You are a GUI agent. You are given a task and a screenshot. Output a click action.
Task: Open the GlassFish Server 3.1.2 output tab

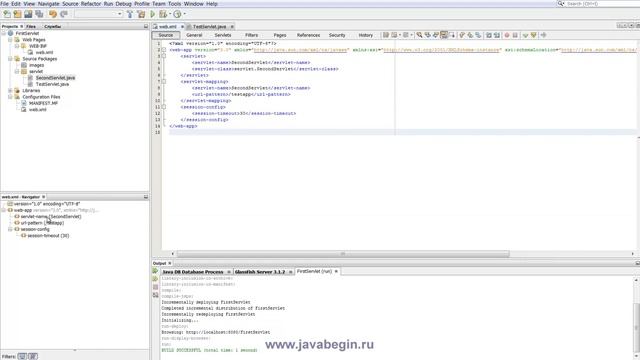pyautogui.click(x=260, y=272)
